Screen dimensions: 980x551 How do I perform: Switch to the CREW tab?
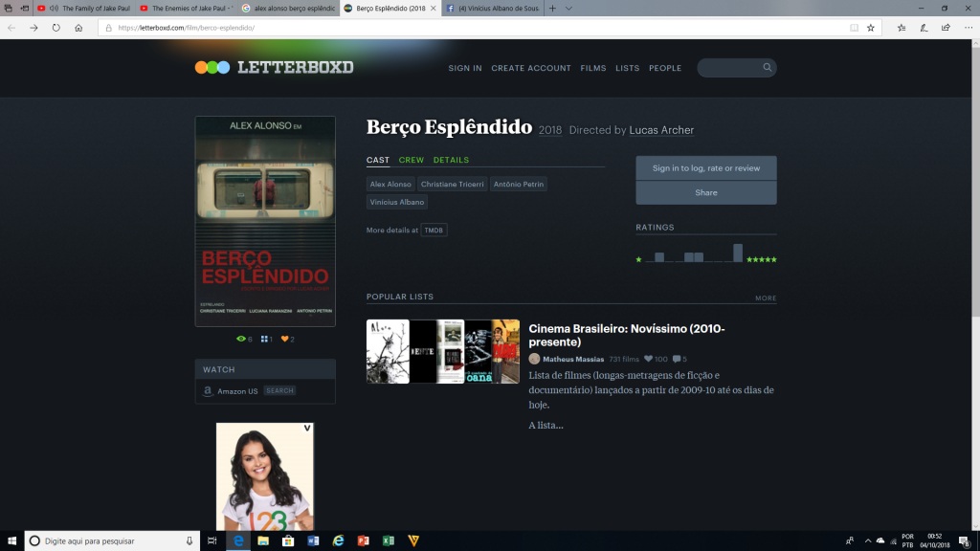click(411, 160)
